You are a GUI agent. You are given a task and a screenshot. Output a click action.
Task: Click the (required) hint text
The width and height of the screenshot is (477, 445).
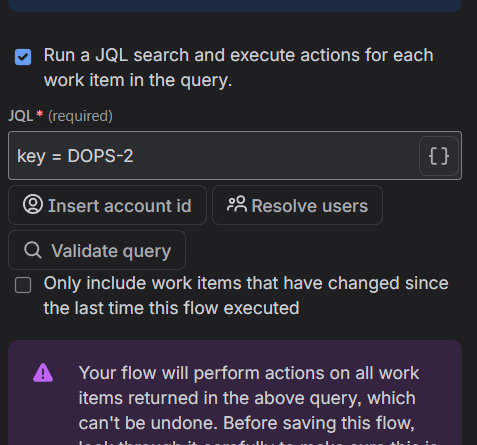click(80, 116)
